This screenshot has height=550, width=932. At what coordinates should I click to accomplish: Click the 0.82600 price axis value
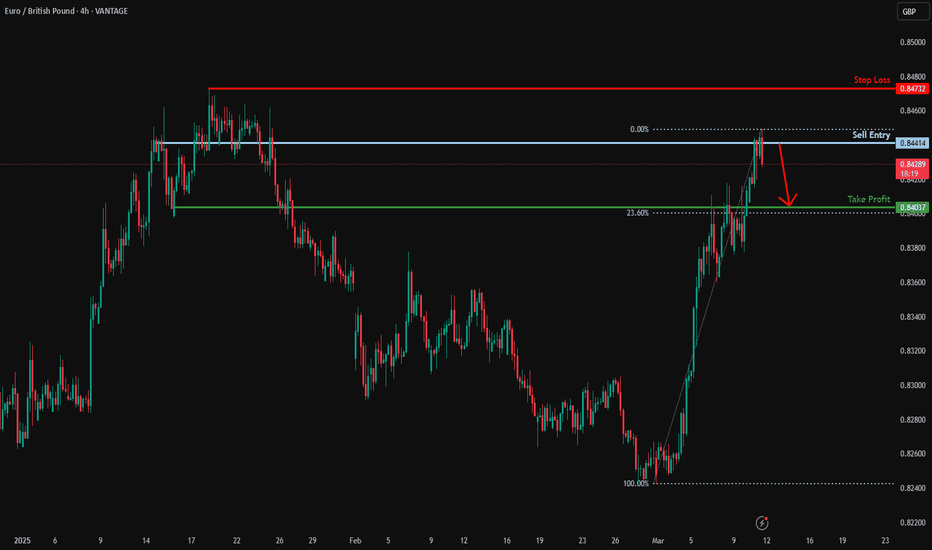point(912,454)
